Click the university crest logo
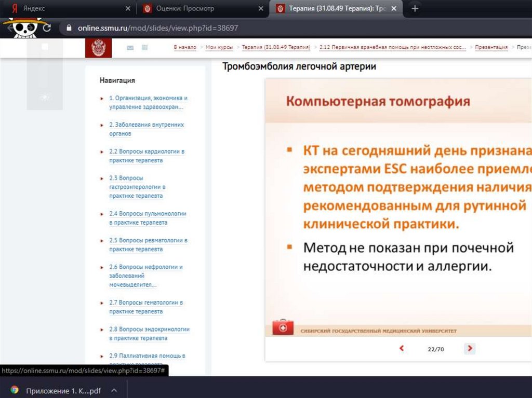This screenshot has width=532, height=398. [98, 48]
